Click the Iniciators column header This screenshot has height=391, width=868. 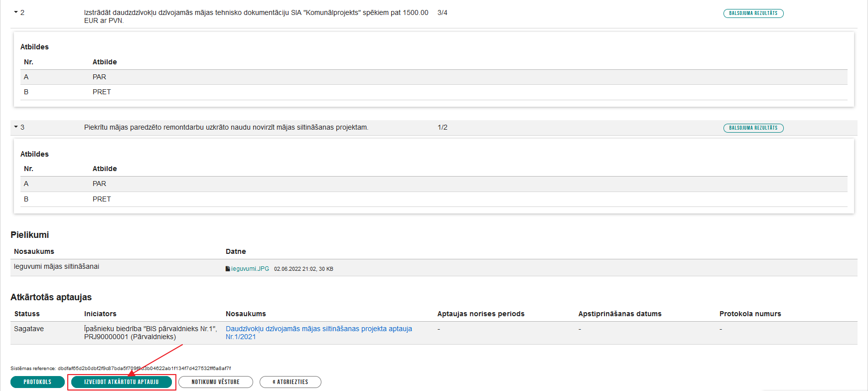[x=100, y=314]
